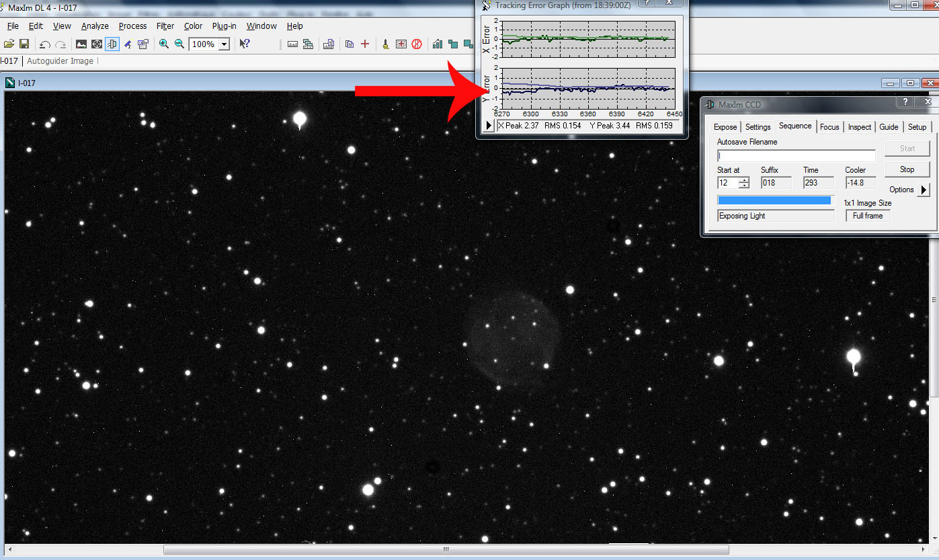This screenshot has width=939, height=560.
Task: Open the Color menu
Action: (194, 26)
